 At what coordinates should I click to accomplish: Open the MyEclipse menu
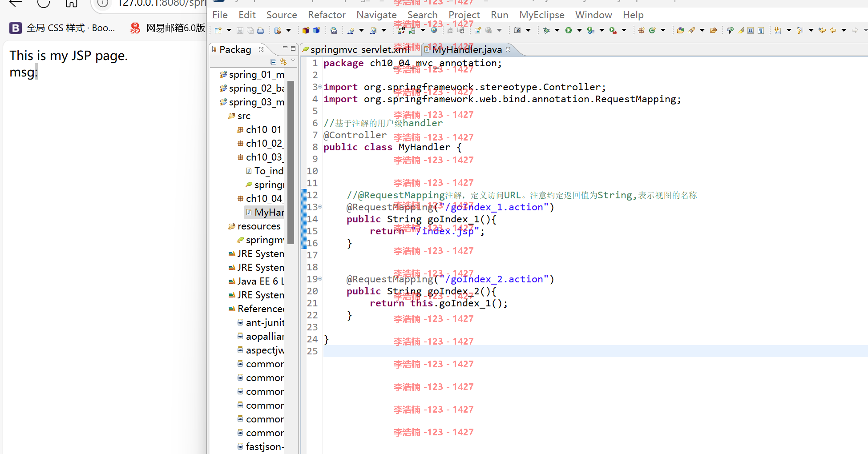point(541,15)
